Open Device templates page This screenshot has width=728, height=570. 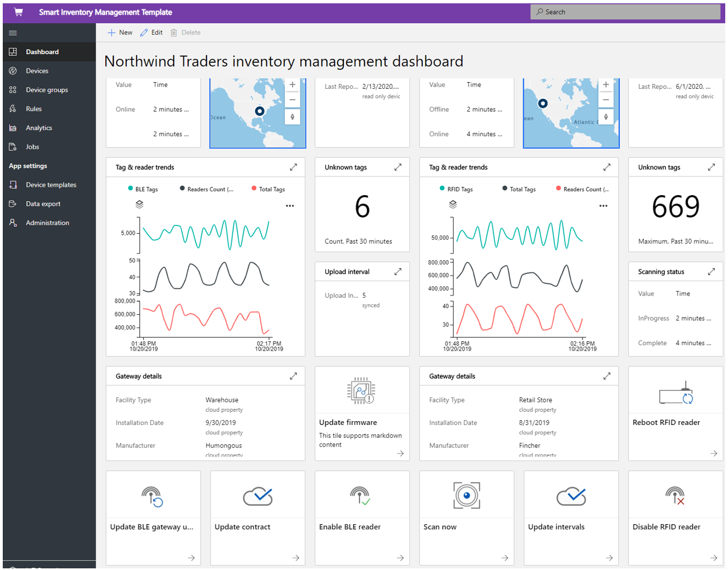coord(49,185)
